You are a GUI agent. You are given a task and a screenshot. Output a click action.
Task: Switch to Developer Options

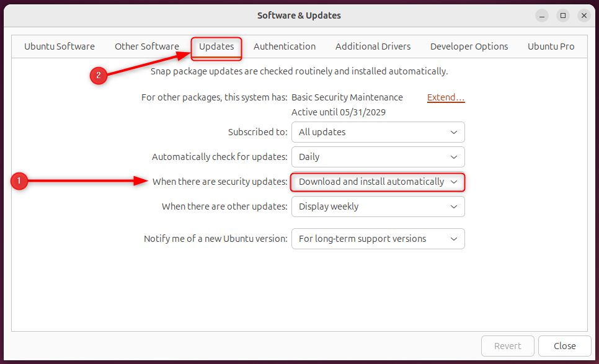469,46
